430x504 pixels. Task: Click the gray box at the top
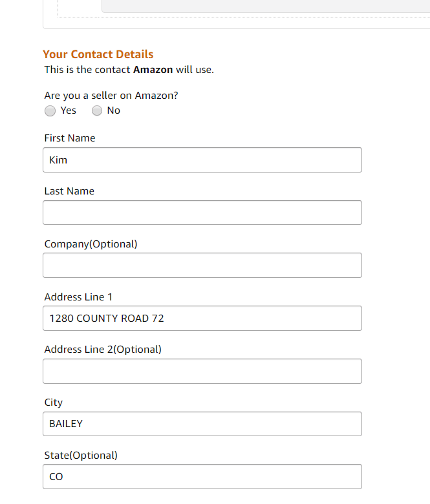coord(265,6)
